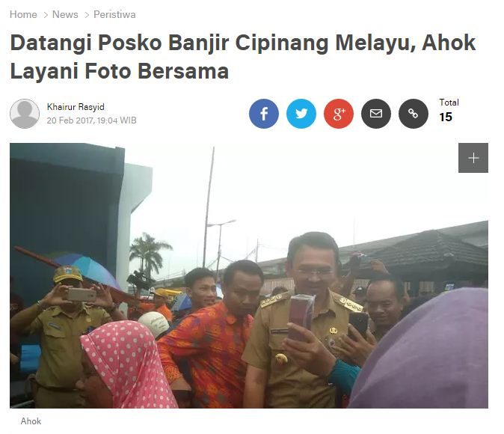Open author Khairur Rasyid's profile
The width and height of the screenshot is (504, 434).
pos(76,107)
